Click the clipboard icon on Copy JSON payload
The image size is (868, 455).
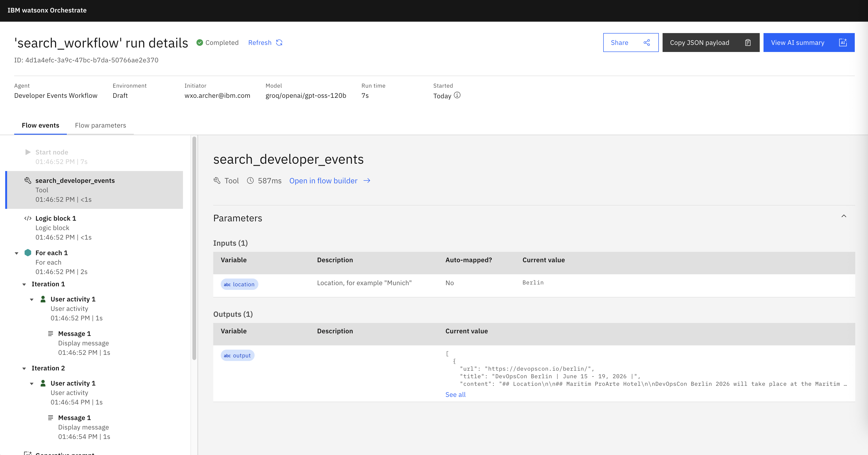[748, 43]
